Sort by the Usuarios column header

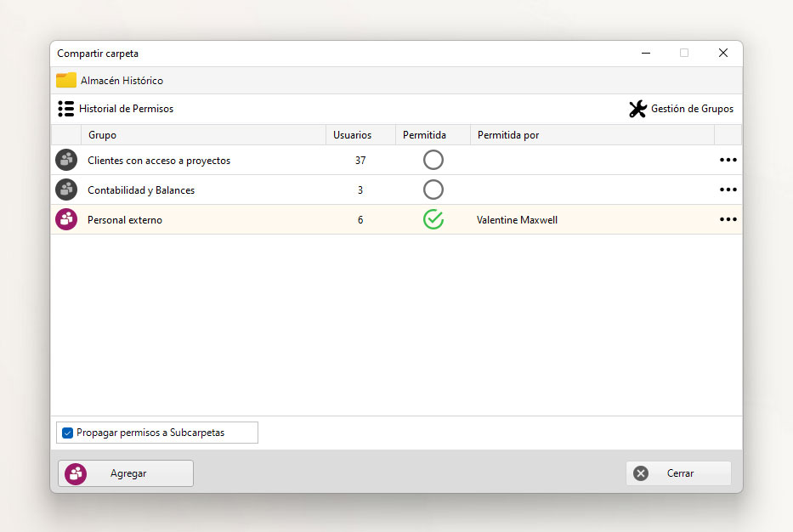360,135
